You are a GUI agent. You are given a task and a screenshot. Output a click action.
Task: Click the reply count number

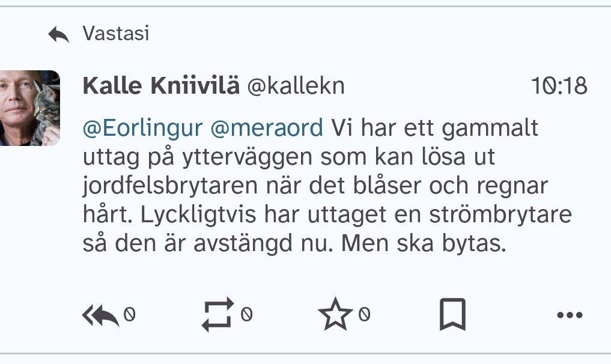tap(129, 315)
